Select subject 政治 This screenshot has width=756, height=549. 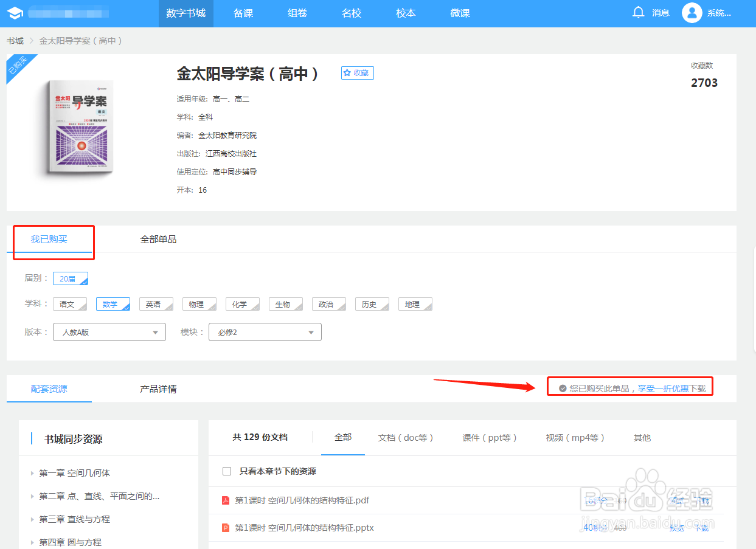click(x=329, y=304)
